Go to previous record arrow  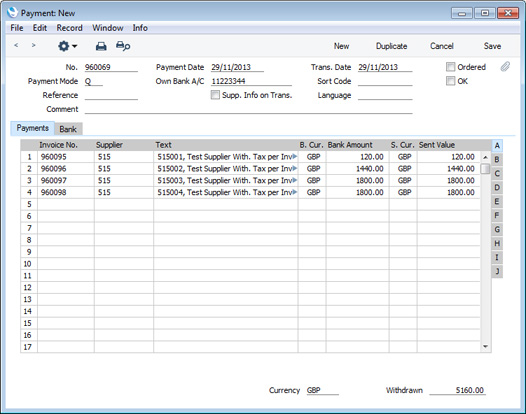16,45
